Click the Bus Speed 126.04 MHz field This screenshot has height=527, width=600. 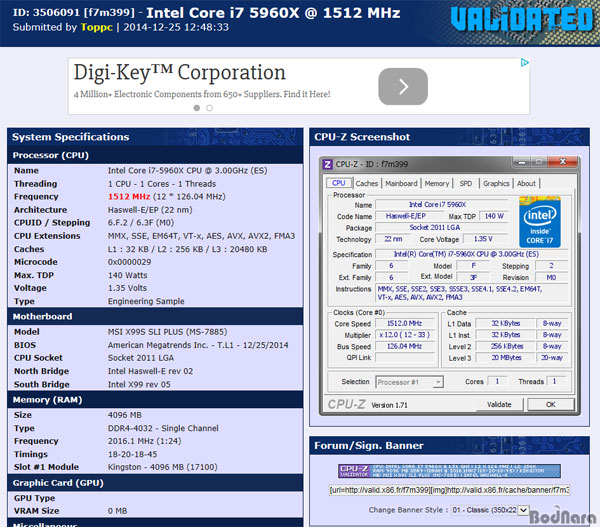click(x=405, y=346)
